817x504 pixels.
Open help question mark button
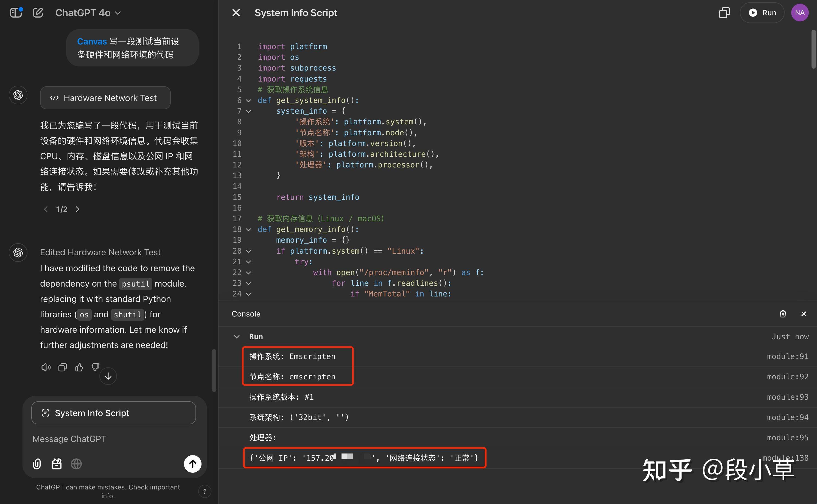(205, 491)
